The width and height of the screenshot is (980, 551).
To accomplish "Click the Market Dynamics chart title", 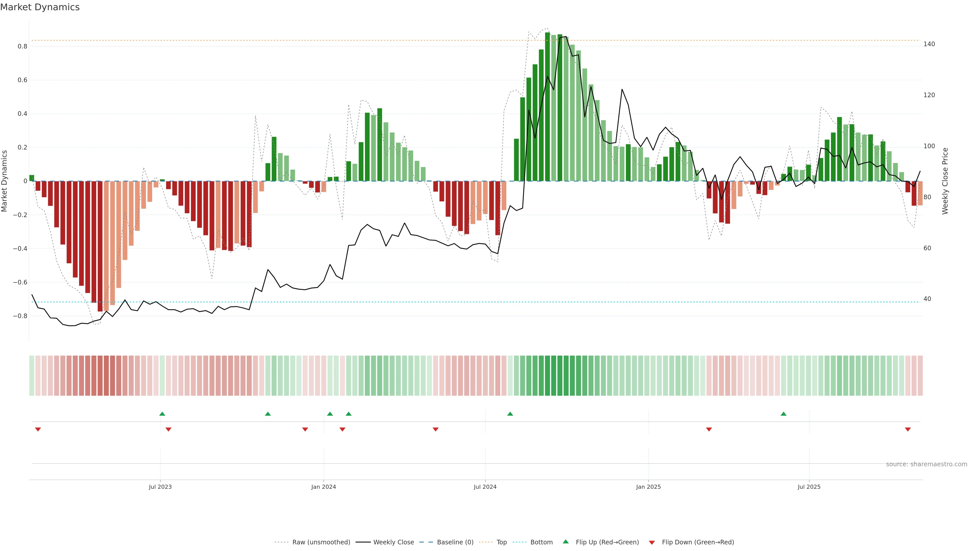I will click(40, 7).
